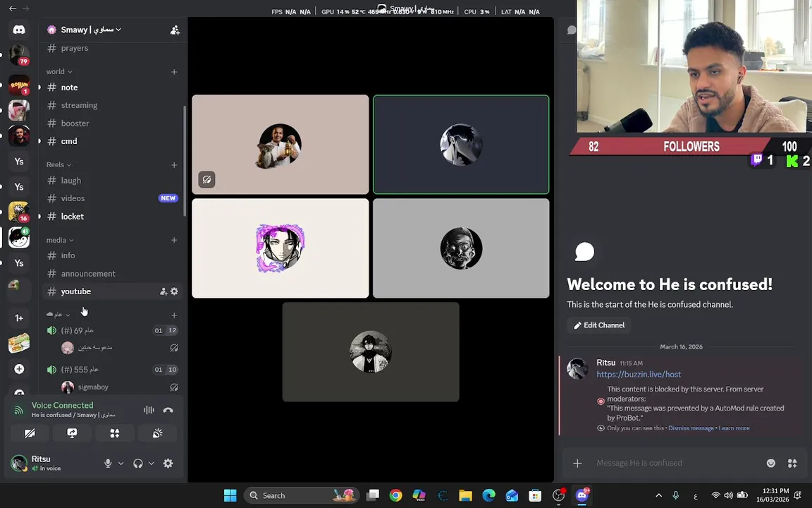
Task: Open the invite members icon beside server name
Action: pos(175,30)
